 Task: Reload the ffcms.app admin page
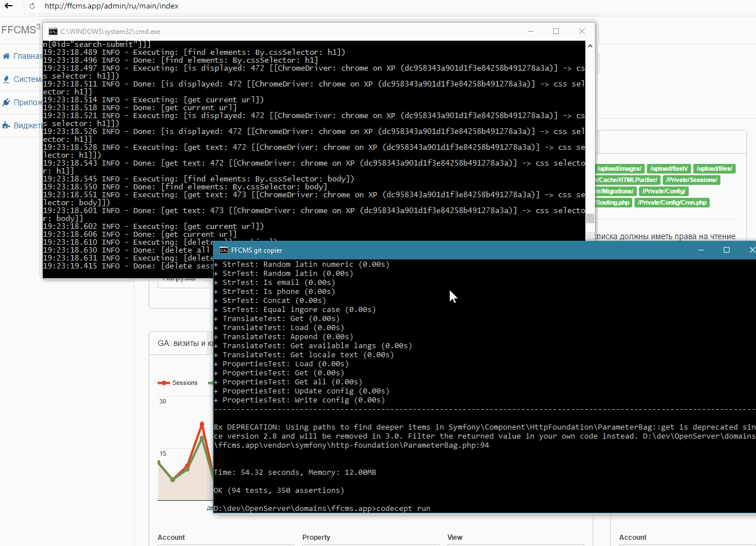pyautogui.click(x=32, y=6)
